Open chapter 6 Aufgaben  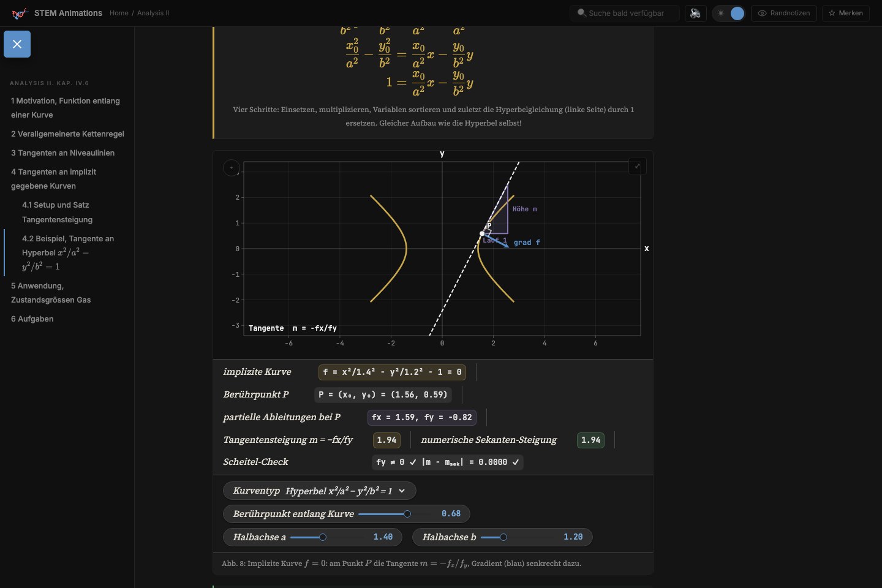click(32, 318)
